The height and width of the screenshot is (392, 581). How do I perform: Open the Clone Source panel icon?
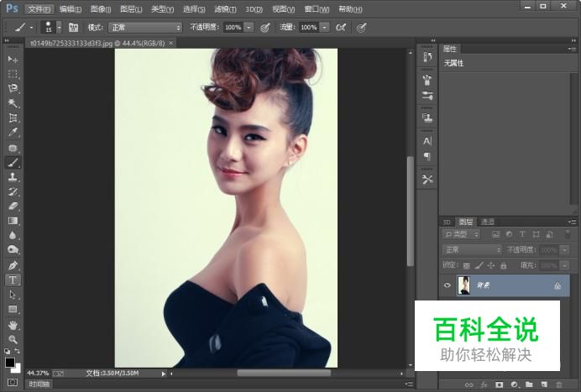coord(427,118)
